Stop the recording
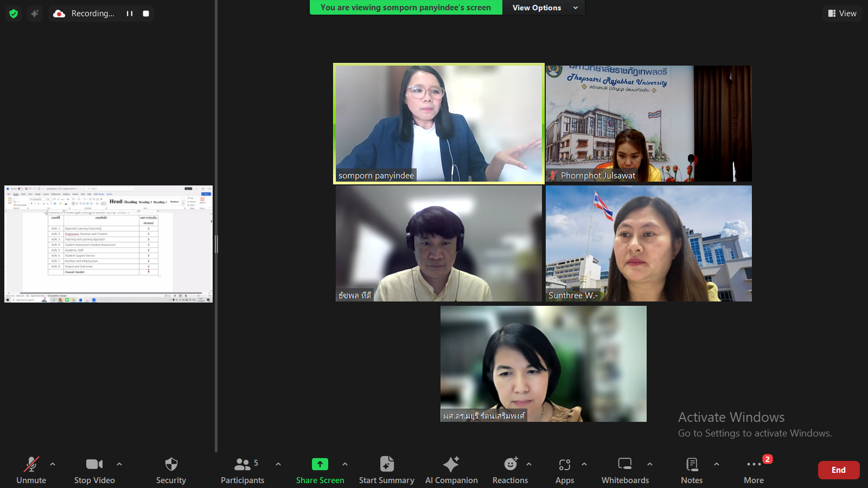Viewport: 868px width, 488px height. pyautogui.click(x=146, y=14)
